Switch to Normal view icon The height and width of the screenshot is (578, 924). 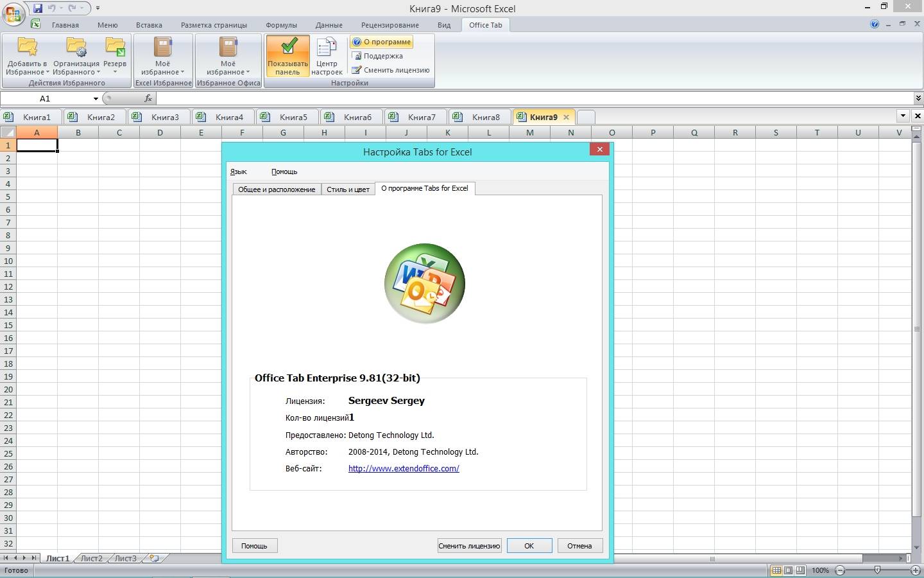pyautogui.click(x=776, y=570)
